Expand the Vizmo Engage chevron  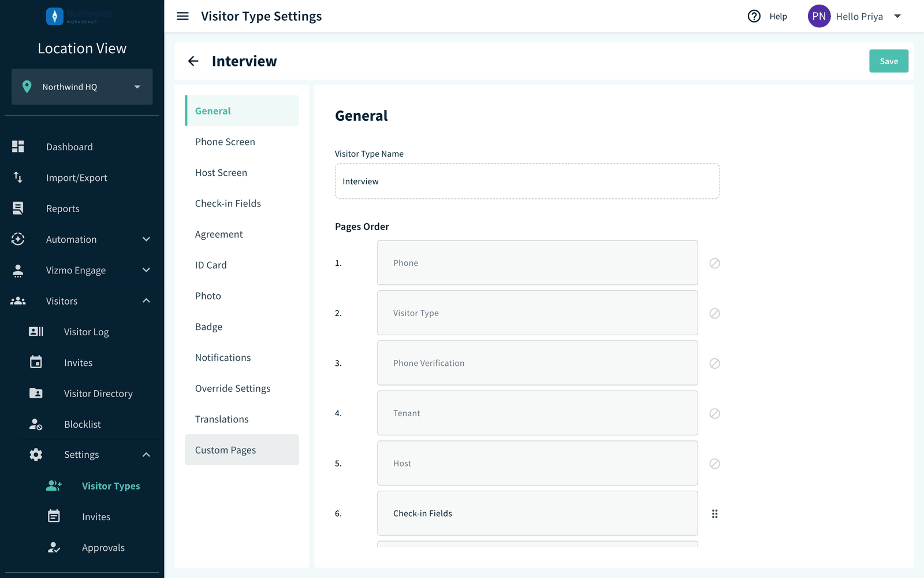(146, 270)
